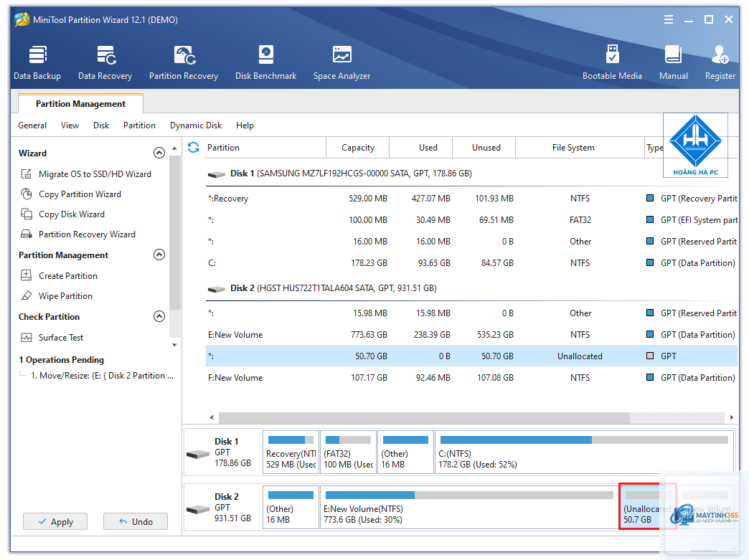
Task: Click the Disk 2 header row icon in the list
Action: pyautogui.click(x=217, y=289)
